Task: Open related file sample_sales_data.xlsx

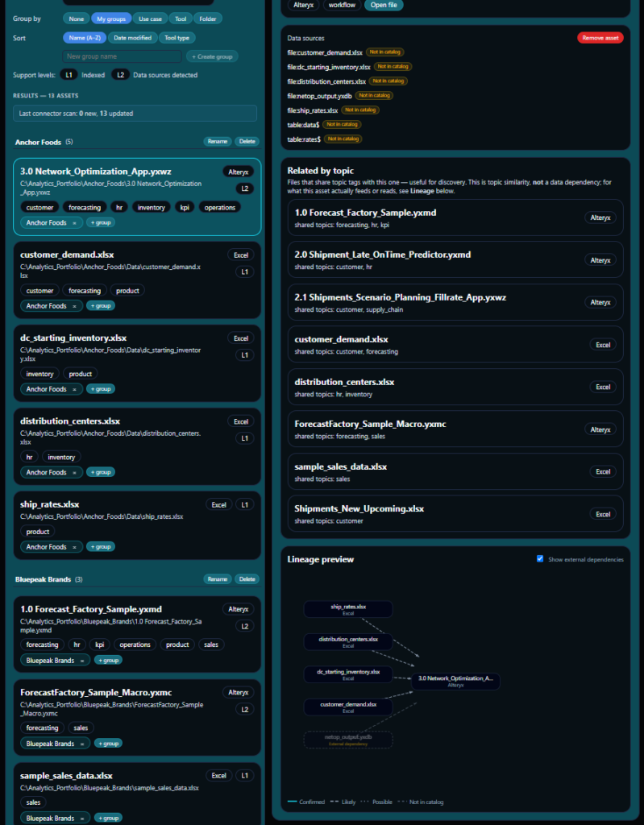Action: tap(455, 471)
